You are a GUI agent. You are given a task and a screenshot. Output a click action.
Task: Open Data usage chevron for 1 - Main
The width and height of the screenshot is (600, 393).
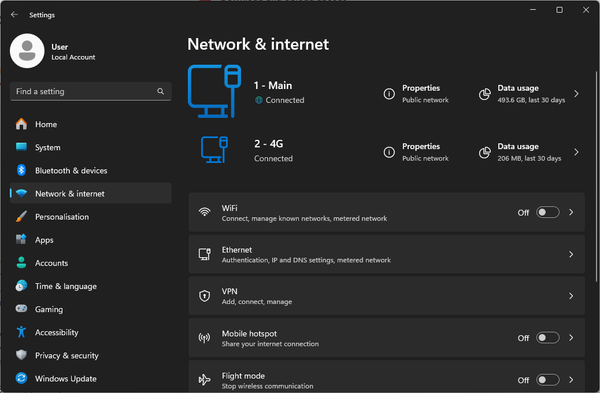coord(576,94)
